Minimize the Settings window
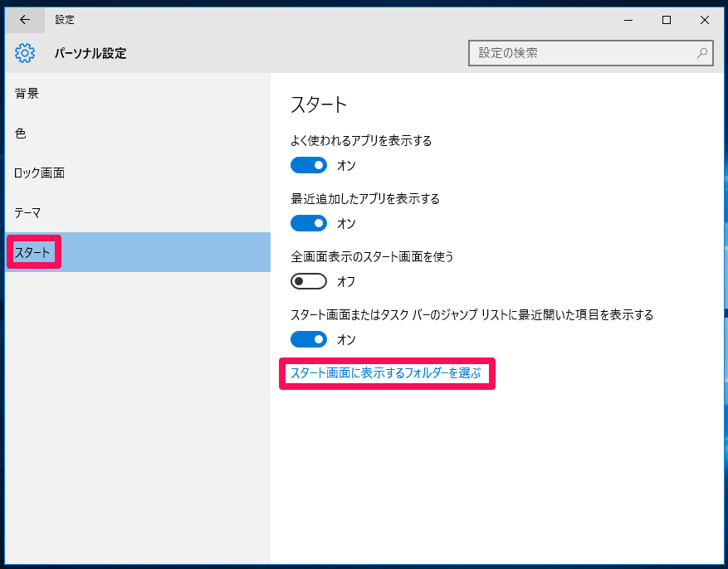728x569 pixels. (628, 19)
